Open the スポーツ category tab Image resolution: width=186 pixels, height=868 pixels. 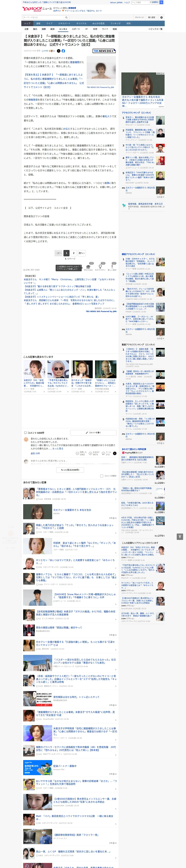(x=76, y=29)
